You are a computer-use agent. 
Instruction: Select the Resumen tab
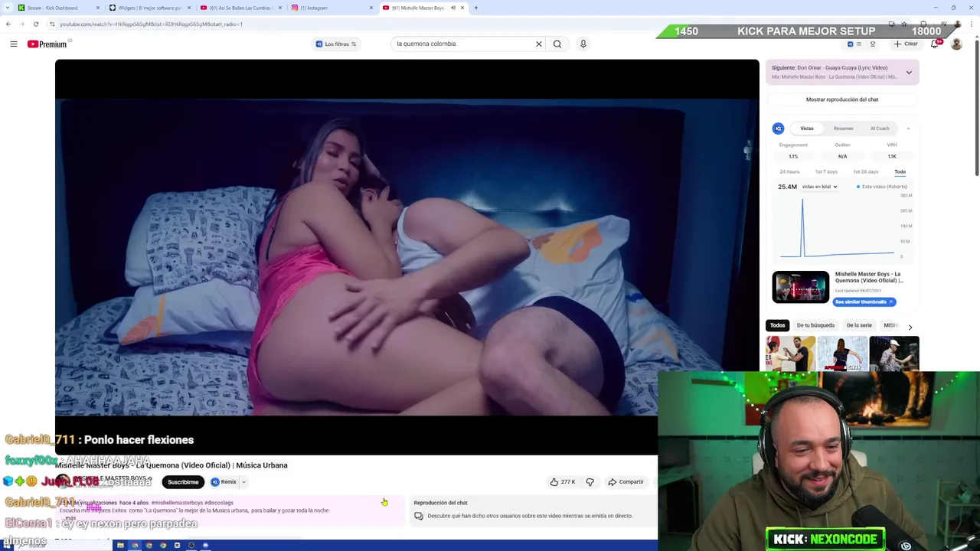pyautogui.click(x=843, y=129)
